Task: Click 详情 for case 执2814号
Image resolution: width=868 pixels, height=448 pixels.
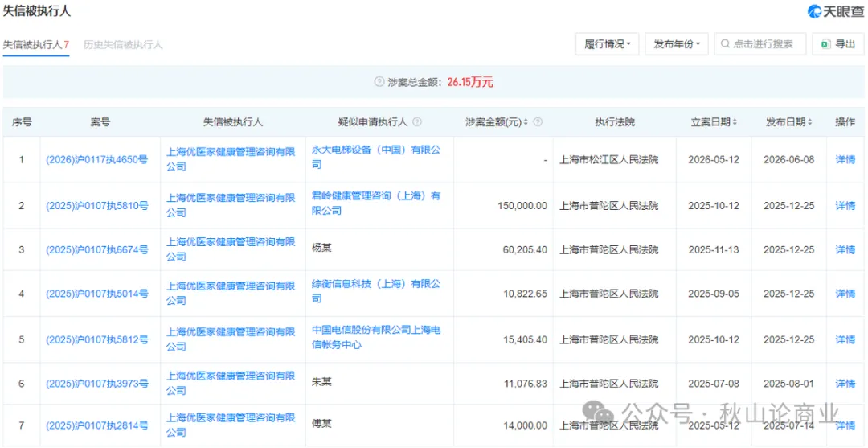Action: point(845,425)
